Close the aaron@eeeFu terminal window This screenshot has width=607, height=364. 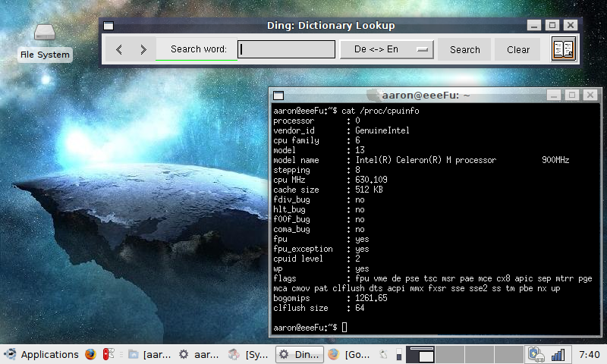tap(590, 95)
